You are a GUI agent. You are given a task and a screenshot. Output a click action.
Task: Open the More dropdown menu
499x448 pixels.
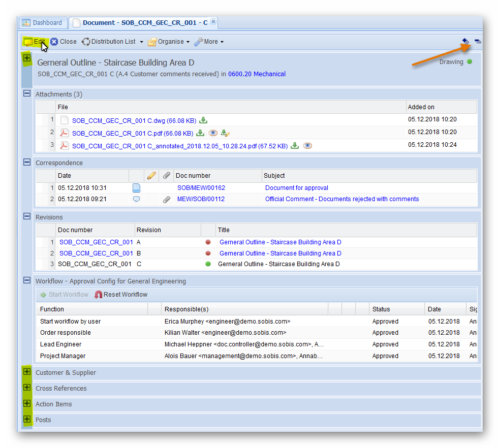(209, 42)
